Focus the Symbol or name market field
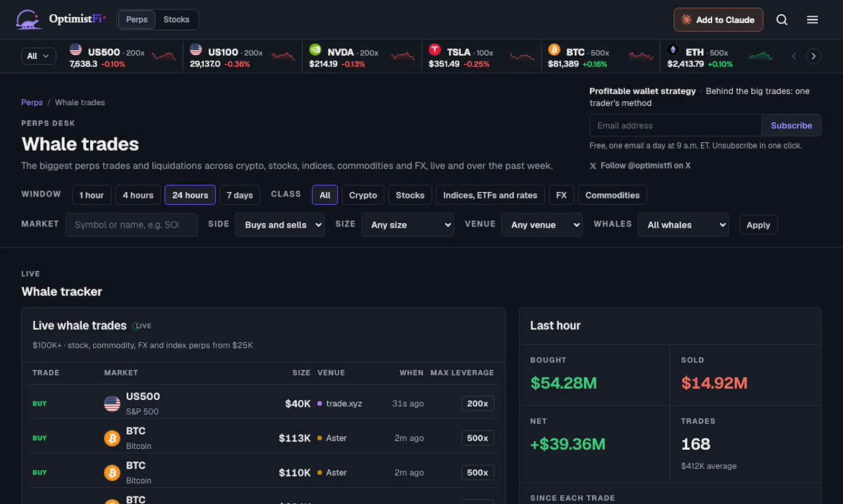Viewport: 843px width, 504px height. pos(131,225)
